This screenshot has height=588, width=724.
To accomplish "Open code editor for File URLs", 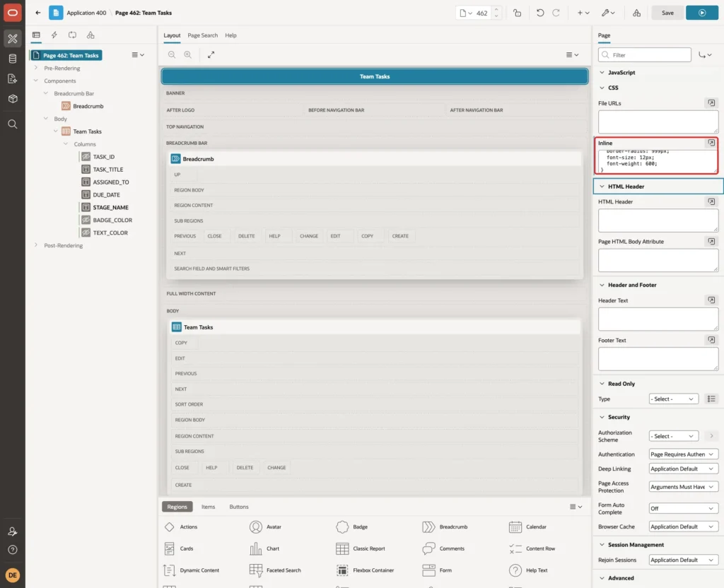I will coord(711,103).
